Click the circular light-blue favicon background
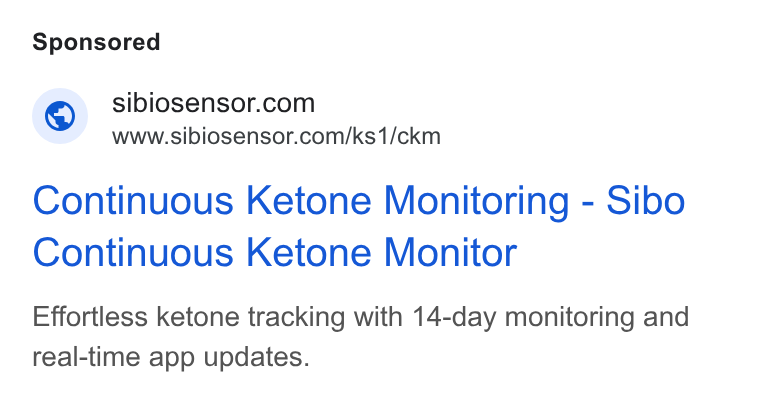Screen dimensions: 760x398 tap(60, 116)
